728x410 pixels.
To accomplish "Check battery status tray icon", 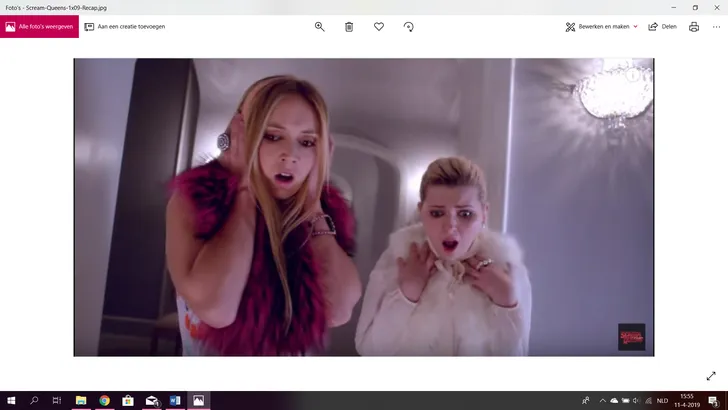I will tap(625, 400).
